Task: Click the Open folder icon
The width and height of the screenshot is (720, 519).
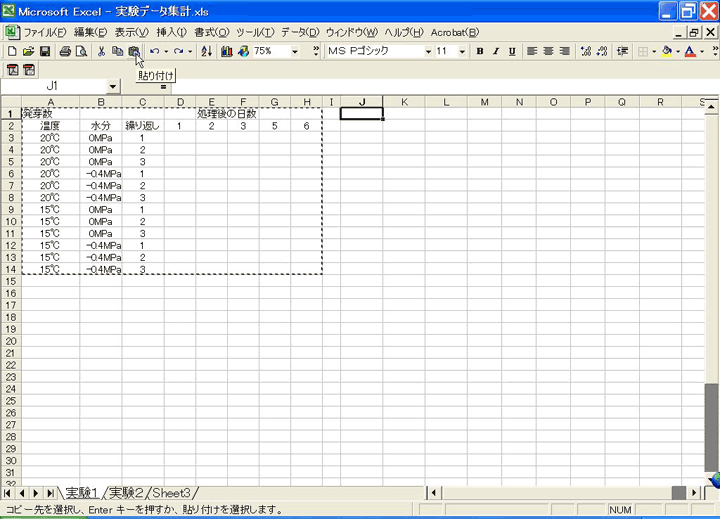Action: point(29,51)
